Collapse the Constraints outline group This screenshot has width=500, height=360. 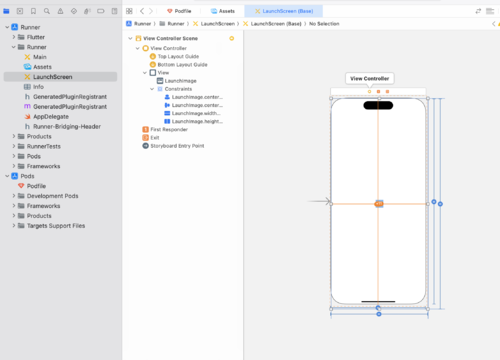tap(152, 89)
